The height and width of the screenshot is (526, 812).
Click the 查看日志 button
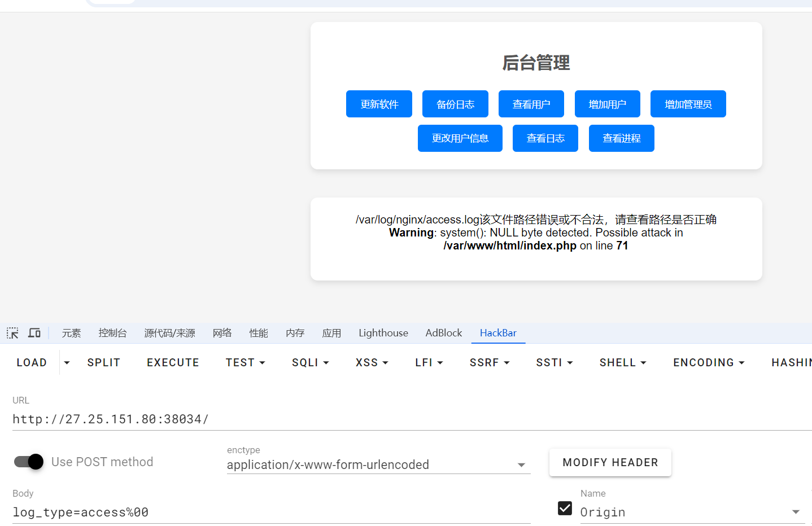click(545, 138)
